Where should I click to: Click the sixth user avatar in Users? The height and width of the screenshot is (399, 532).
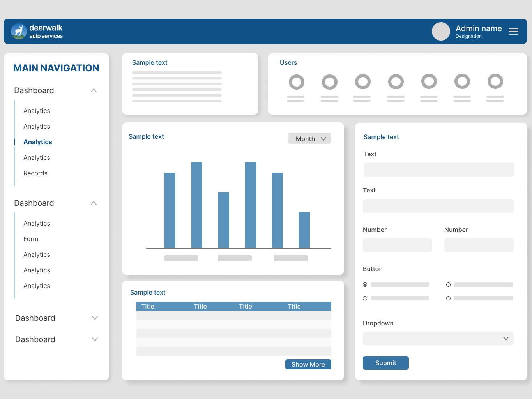462,81
